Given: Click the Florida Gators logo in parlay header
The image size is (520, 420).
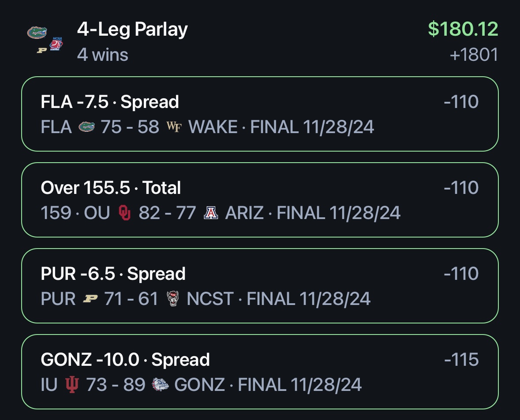Looking at the screenshot, I should [x=37, y=33].
